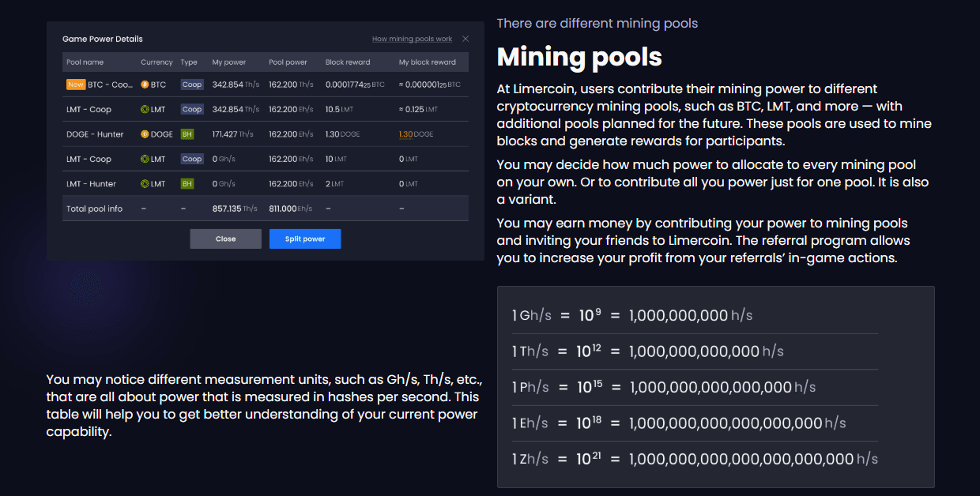Screen dimensions: 980x496
Task: Click the Pool name column header
Action: (85, 62)
